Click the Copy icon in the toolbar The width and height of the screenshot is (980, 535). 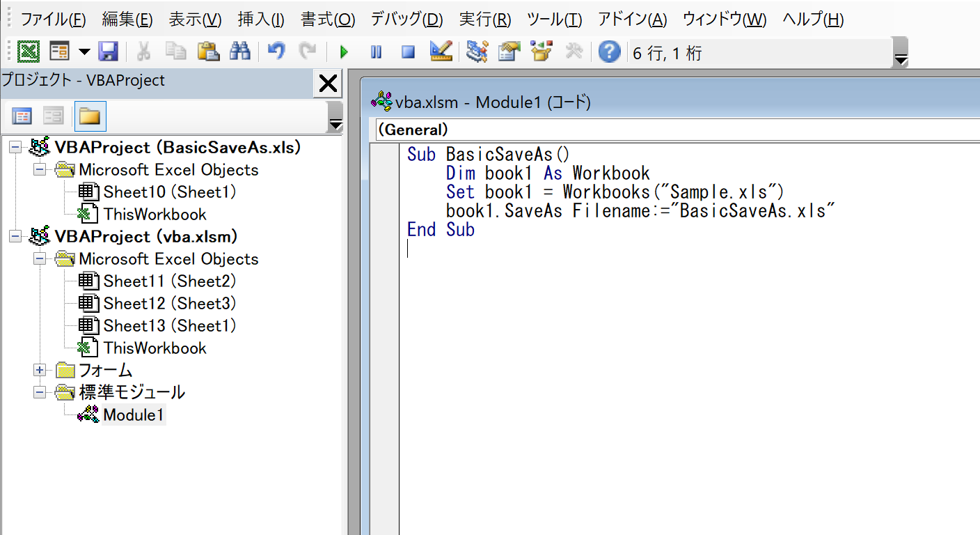click(x=175, y=52)
